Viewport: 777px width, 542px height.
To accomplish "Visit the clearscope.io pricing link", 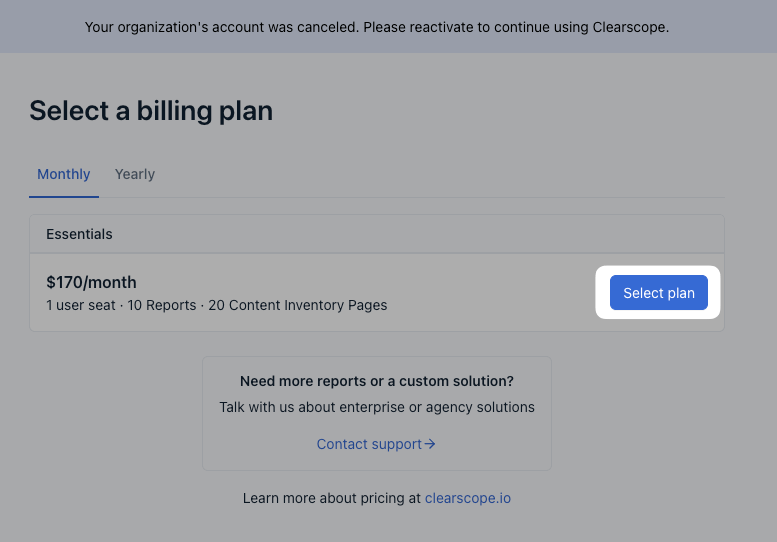I will [467, 497].
